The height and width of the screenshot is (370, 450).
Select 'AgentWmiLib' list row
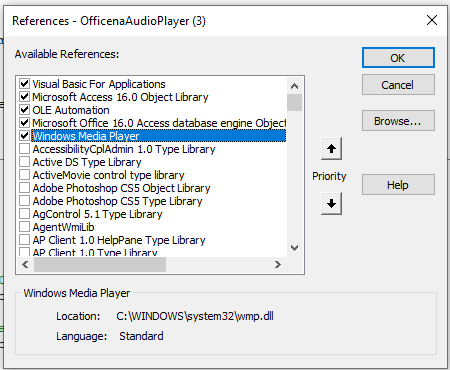[63, 227]
